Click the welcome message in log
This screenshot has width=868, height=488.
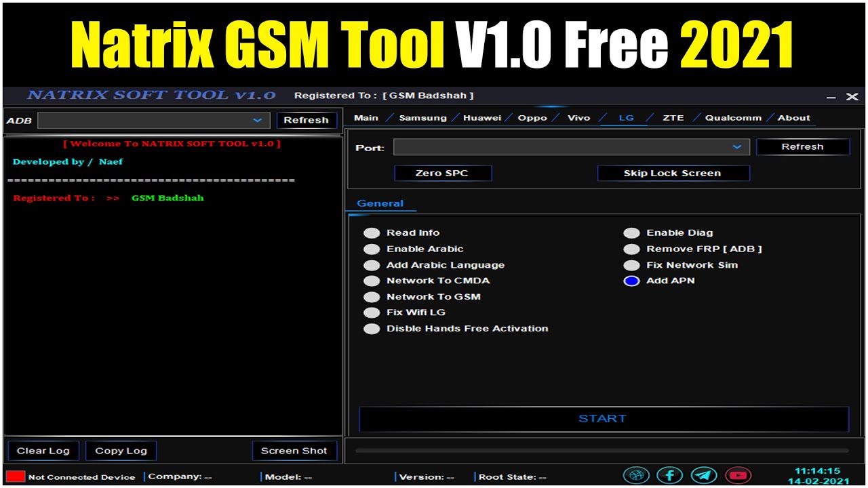point(172,144)
